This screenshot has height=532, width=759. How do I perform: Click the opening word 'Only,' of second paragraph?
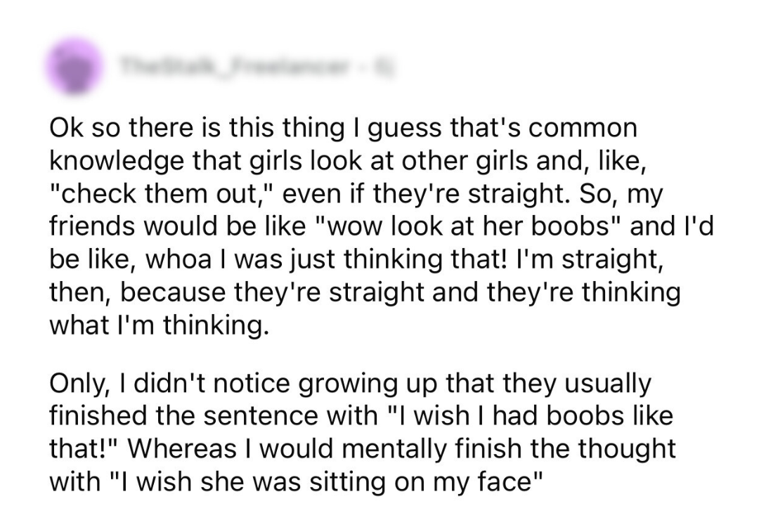pos(77,384)
